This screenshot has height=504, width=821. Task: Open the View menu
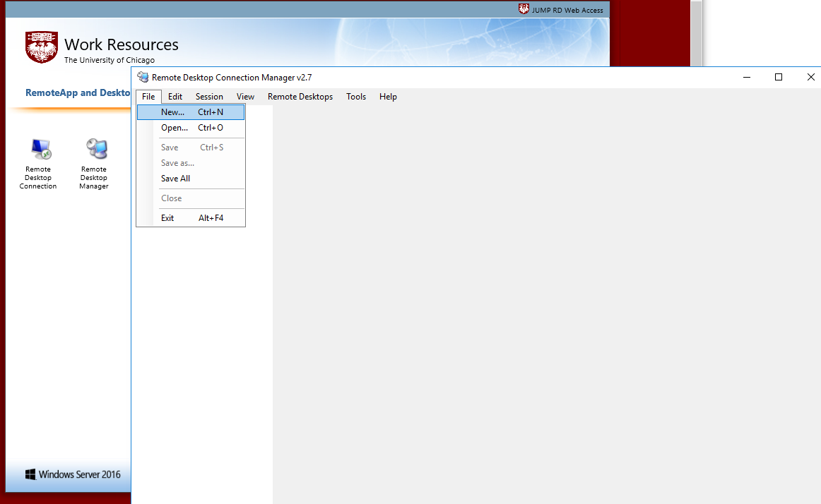(x=245, y=97)
